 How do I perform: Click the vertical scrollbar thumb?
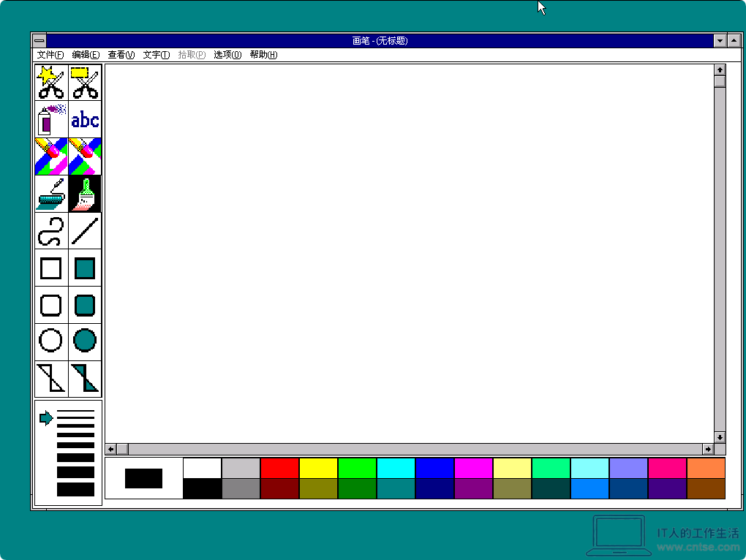[x=720, y=81]
